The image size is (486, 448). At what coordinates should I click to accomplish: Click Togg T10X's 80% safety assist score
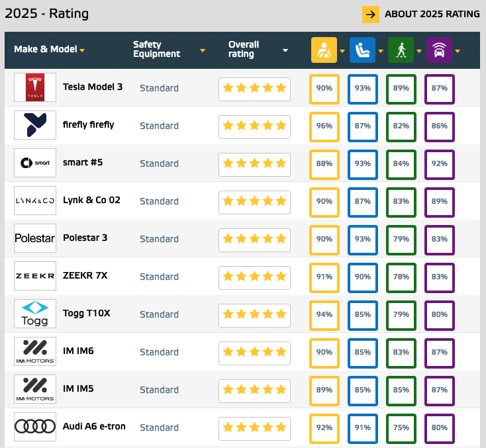coord(440,316)
